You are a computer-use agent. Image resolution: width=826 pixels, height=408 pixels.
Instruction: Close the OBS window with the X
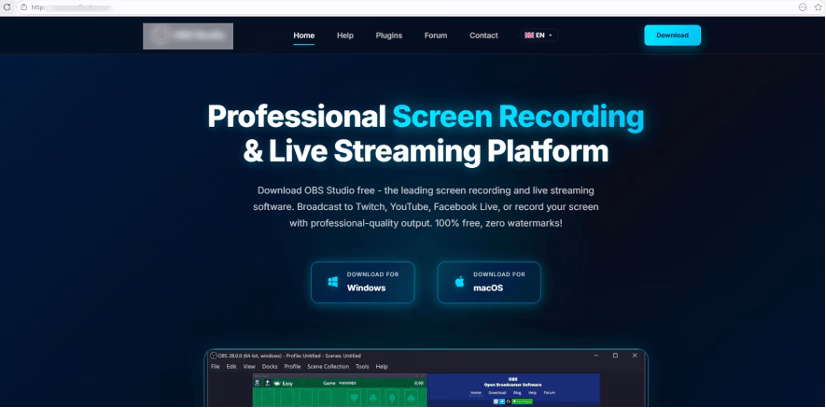click(x=635, y=356)
